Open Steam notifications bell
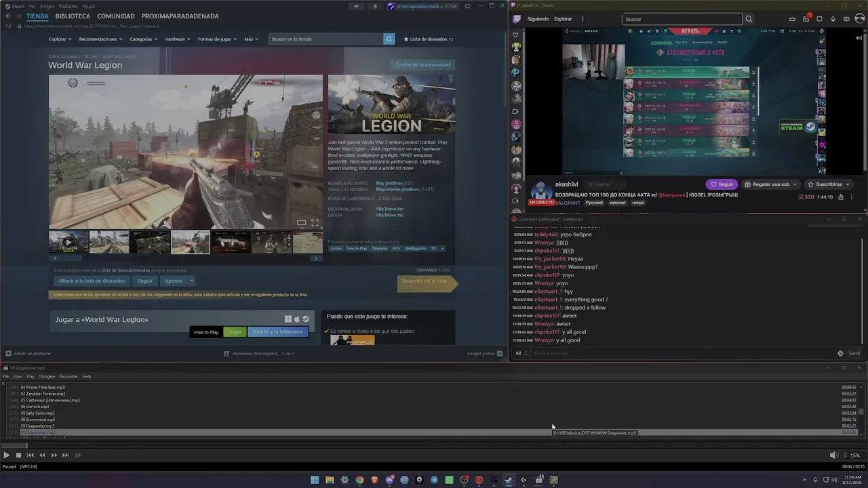 pos(375,7)
